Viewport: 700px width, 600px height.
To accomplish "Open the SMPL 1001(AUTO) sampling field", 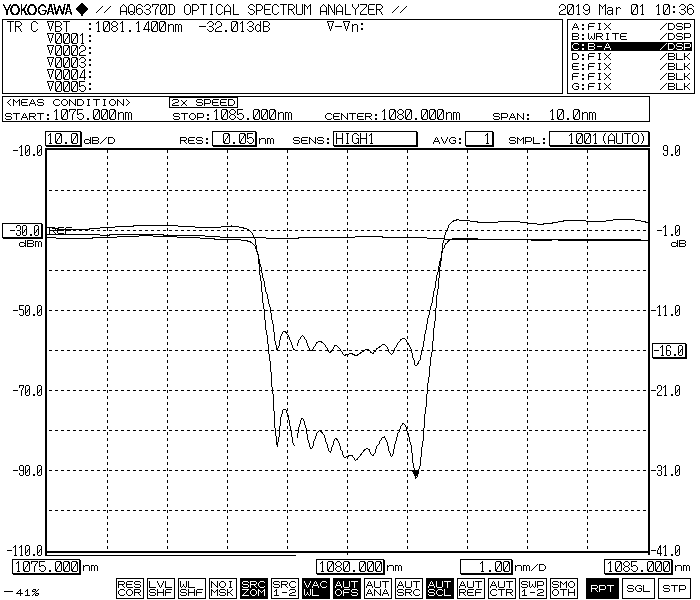I will [x=599, y=139].
